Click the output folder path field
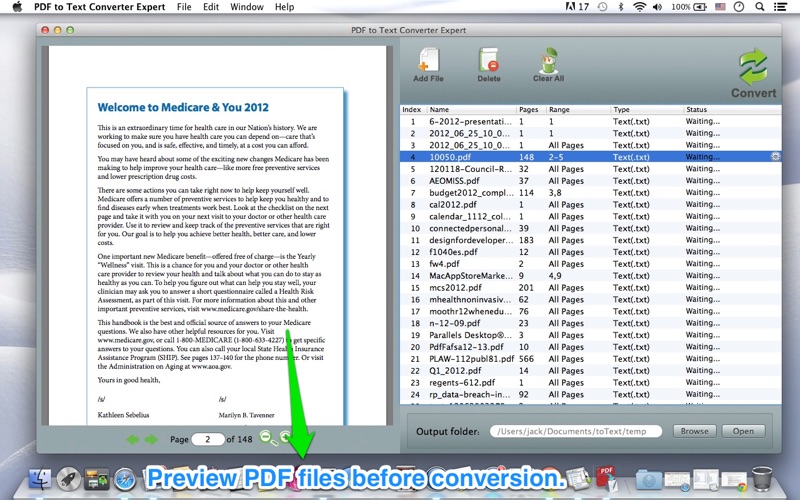Image resolution: width=800 pixels, height=500 pixels. pos(577,431)
